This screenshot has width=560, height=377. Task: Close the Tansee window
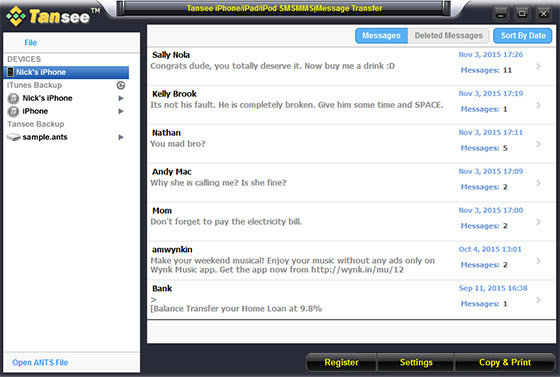click(544, 14)
